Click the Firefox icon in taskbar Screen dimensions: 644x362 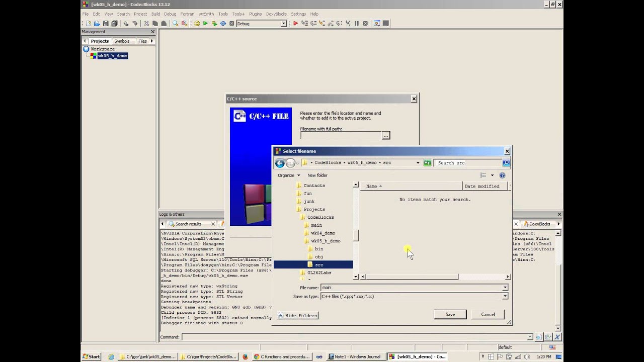click(x=245, y=357)
